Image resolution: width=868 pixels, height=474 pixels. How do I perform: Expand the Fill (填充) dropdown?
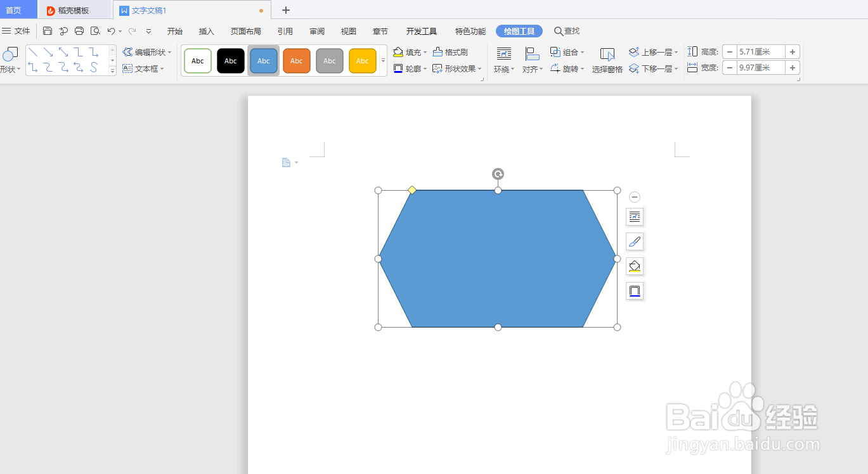point(410,53)
